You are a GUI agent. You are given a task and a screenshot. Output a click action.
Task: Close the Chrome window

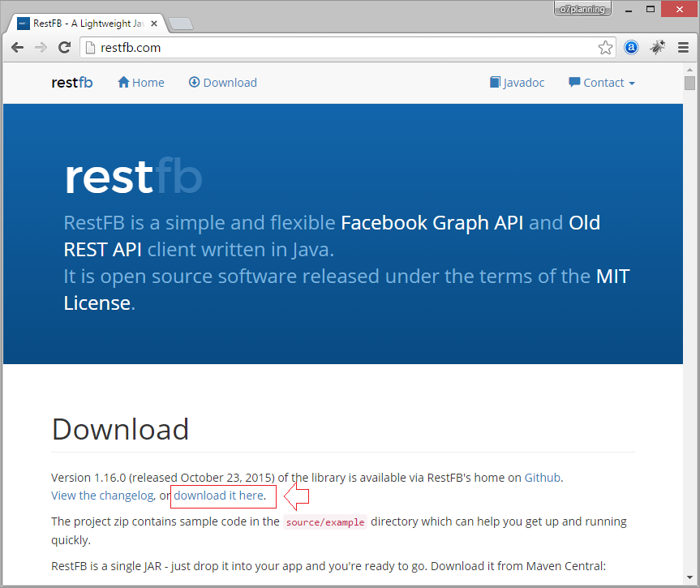point(680,10)
